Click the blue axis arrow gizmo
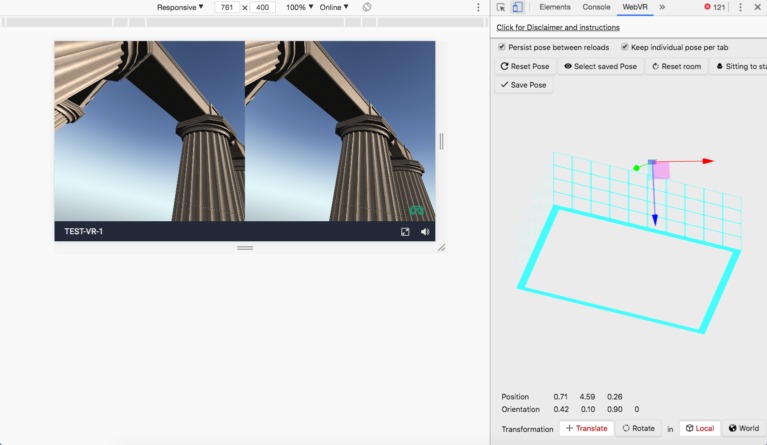767x445 pixels. pyautogui.click(x=654, y=220)
